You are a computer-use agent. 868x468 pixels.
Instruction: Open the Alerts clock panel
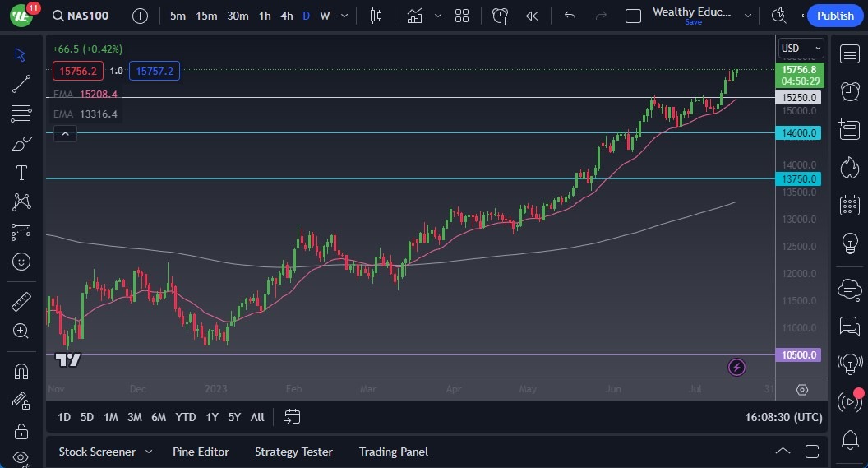point(849,91)
